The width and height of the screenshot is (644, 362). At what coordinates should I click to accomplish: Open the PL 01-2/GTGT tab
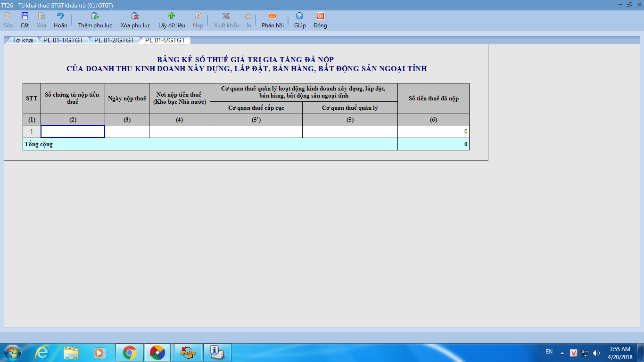coord(114,40)
